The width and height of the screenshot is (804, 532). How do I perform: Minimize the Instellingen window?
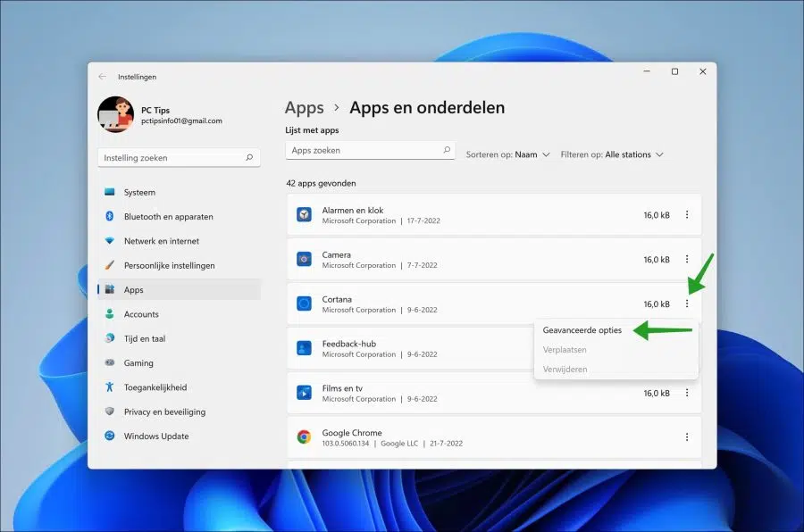click(x=647, y=71)
